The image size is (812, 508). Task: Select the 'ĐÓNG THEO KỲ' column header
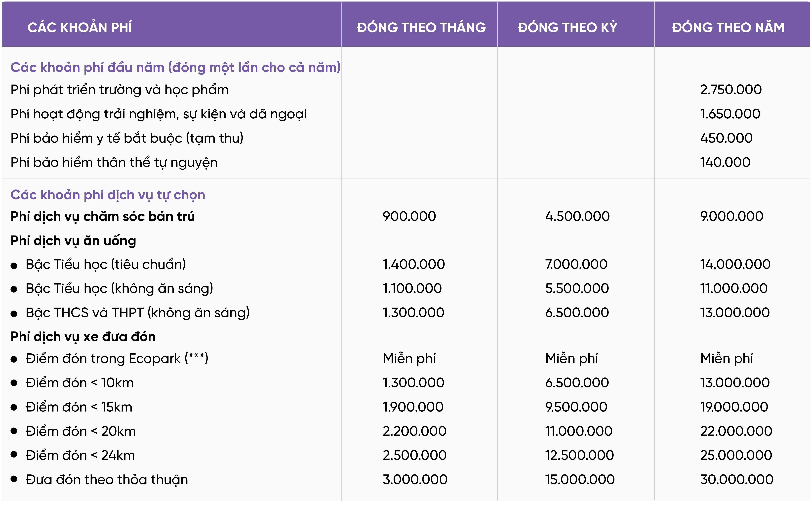click(568, 28)
